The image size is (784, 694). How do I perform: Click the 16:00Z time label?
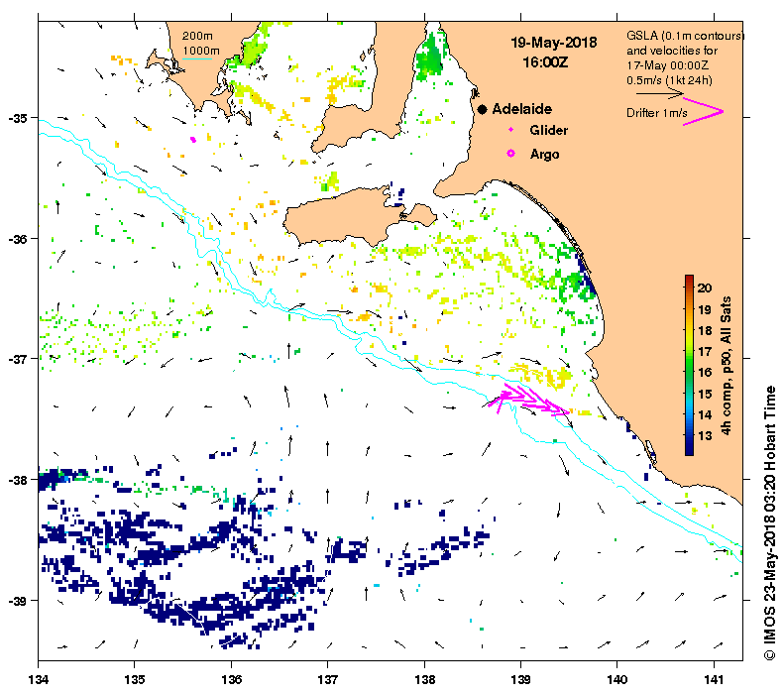pos(545,62)
